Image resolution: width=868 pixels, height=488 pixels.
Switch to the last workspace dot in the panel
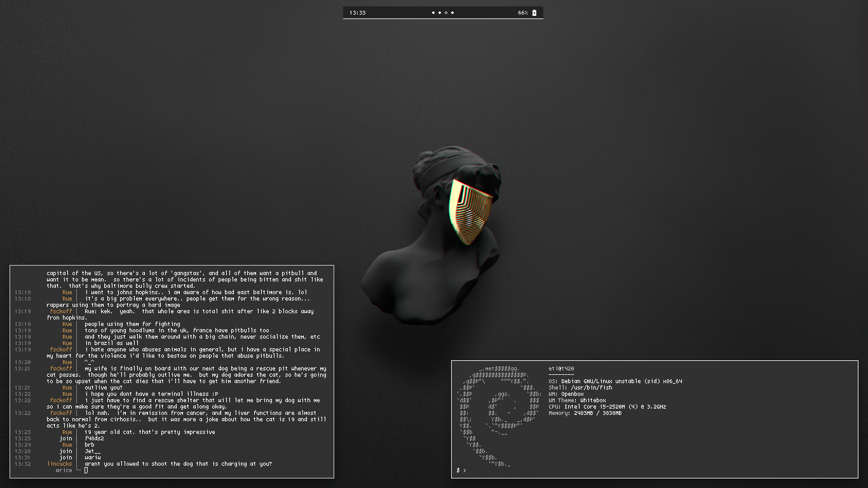452,13
